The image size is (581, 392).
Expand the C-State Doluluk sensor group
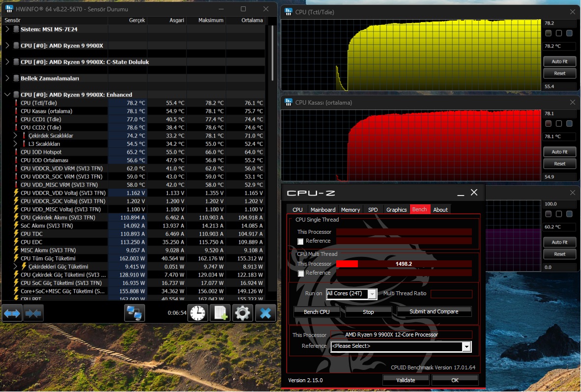pos(7,61)
